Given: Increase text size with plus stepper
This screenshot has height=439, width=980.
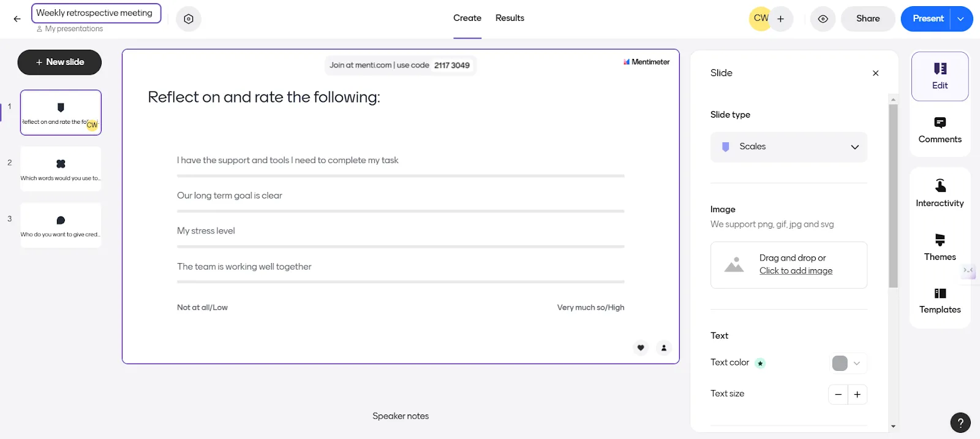Looking at the screenshot, I should coord(858,394).
